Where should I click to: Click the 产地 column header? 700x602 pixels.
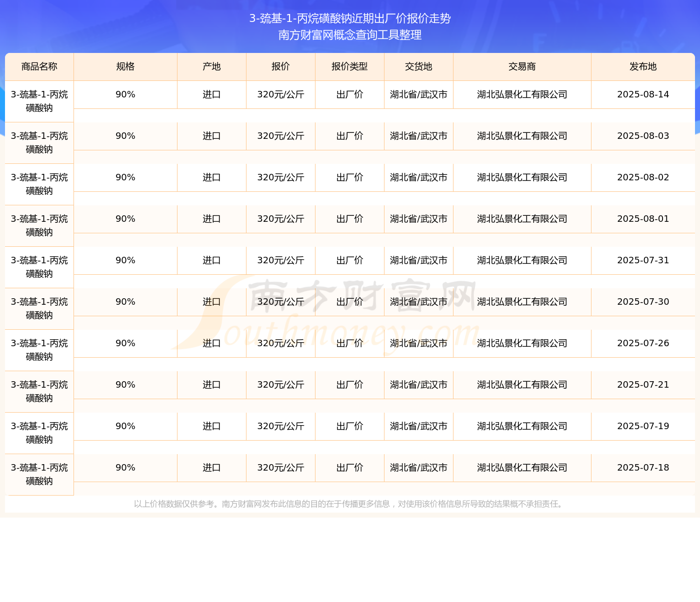pos(211,66)
